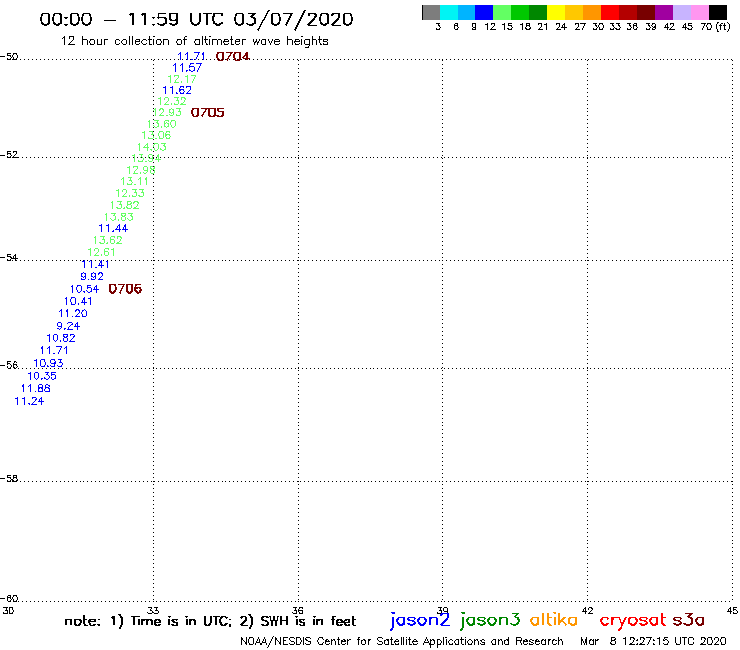The image size is (740, 650).
Task: Pick the yellow swatch in the wave height legend
Action: coord(556,12)
